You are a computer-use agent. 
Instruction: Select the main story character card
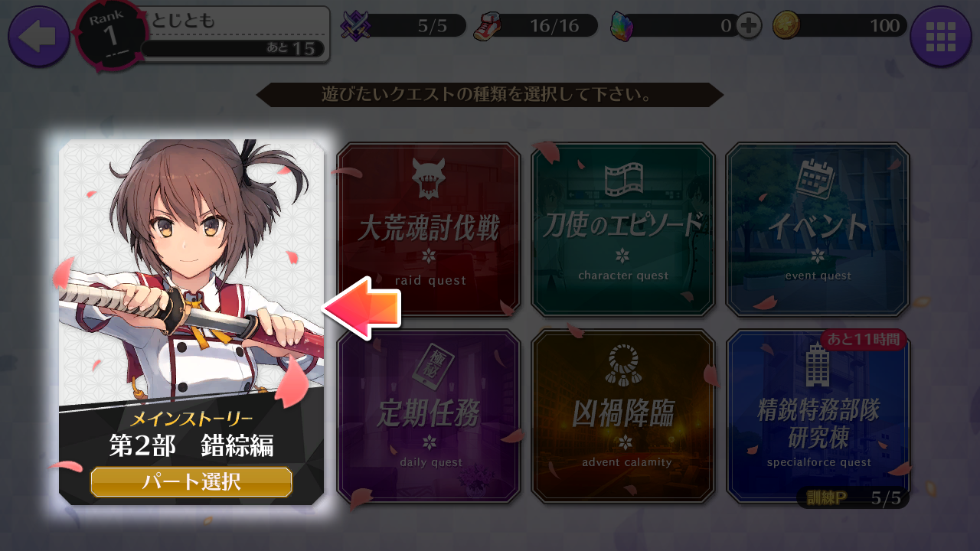[191, 321]
